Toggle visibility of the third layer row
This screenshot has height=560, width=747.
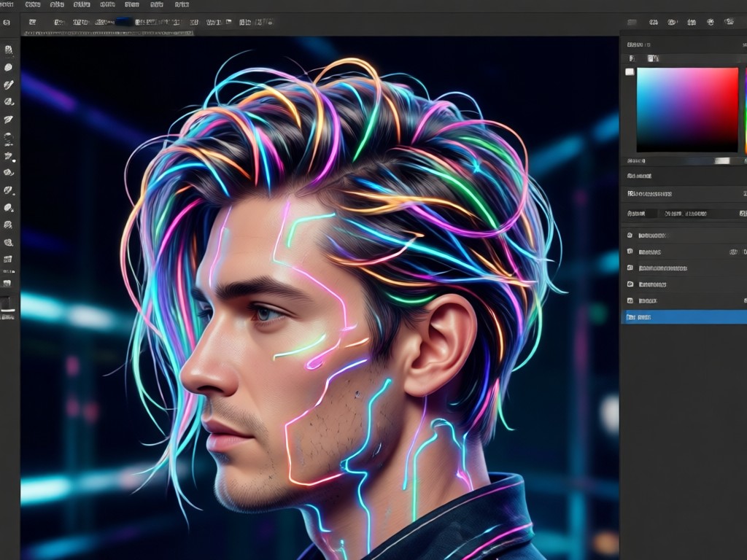point(630,268)
